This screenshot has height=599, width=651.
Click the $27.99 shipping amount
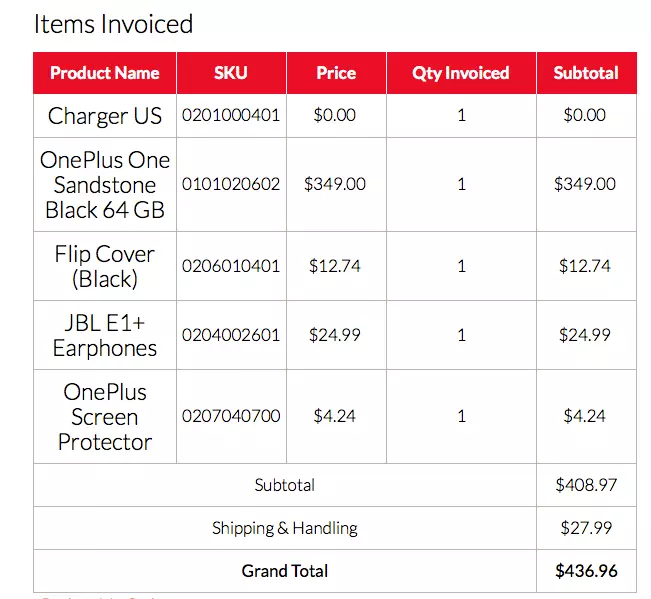[586, 528]
